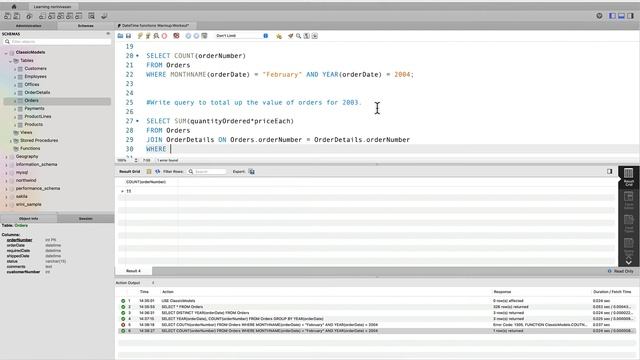This screenshot has width=640, height=360.
Task: Click the search table data toolbar icon
Action: 91,16
